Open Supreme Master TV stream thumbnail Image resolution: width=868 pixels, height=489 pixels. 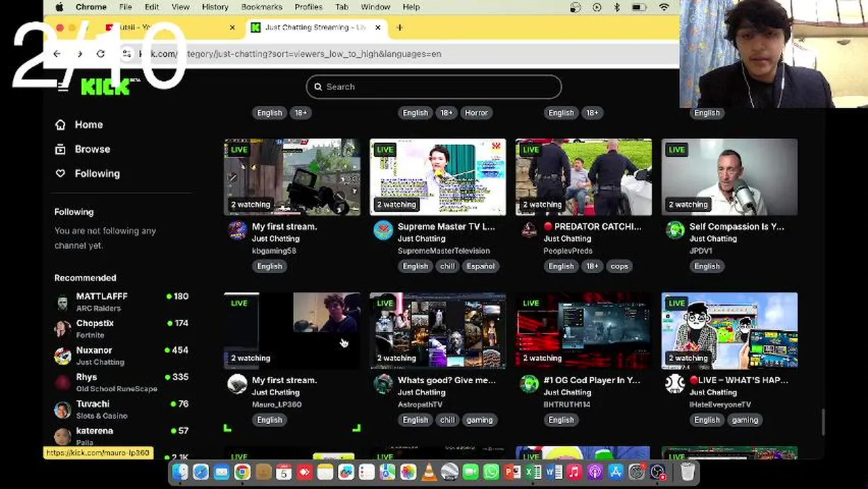pyautogui.click(x=438, y=177)
